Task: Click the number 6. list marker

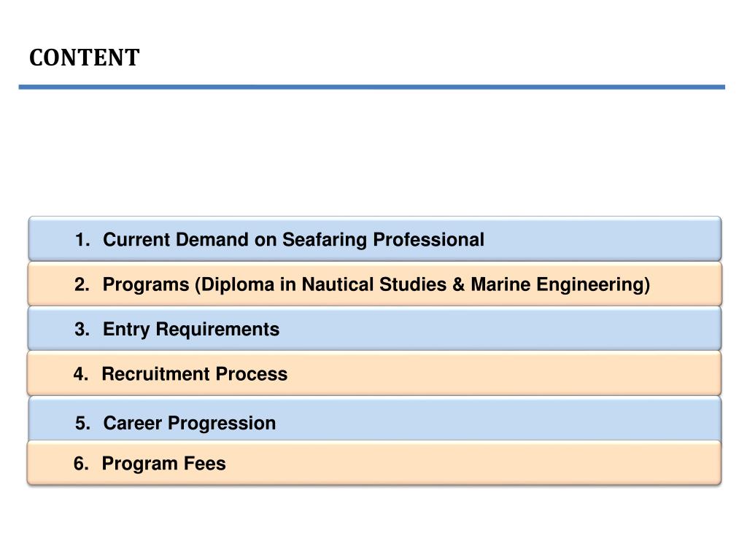Action: tap(81, 463)
